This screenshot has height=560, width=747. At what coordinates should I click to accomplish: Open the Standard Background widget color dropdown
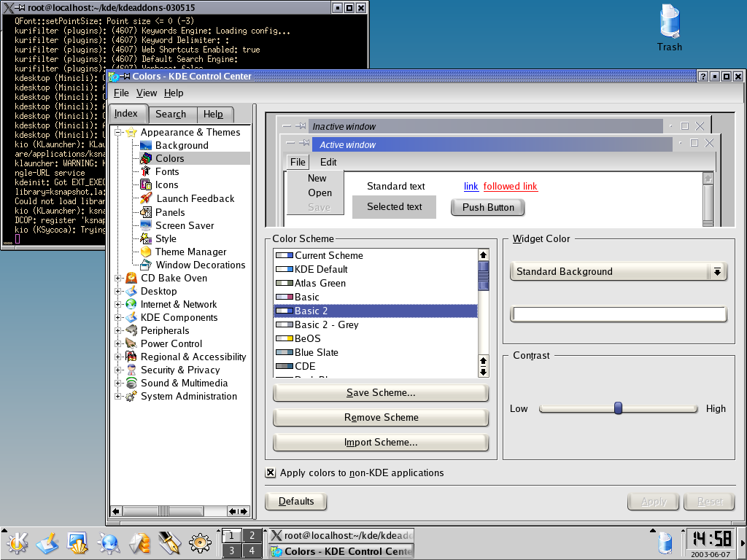pyautogui.click(x=619, y=271)
